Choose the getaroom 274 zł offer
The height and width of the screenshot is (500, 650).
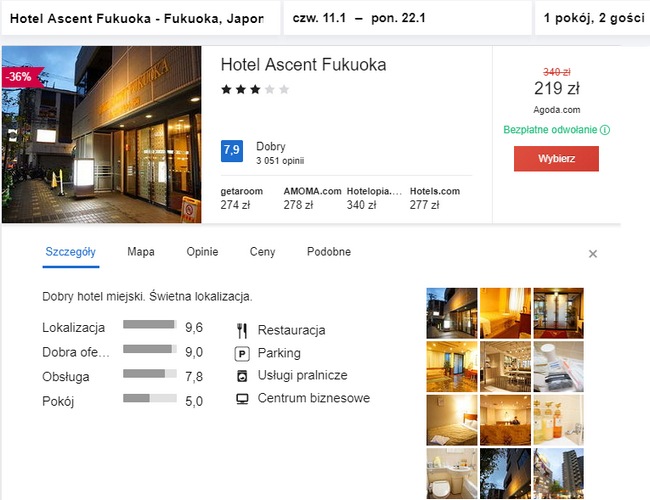point(243,198)
